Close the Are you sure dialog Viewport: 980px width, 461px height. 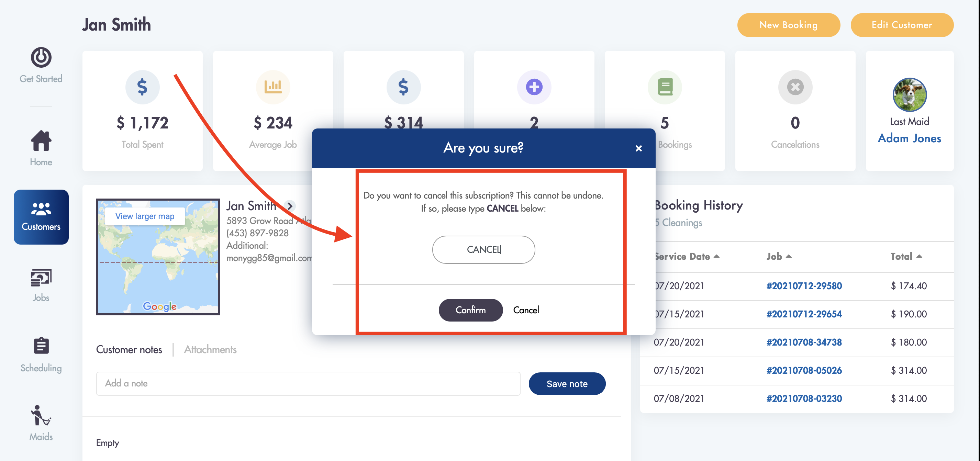[639, 148]
